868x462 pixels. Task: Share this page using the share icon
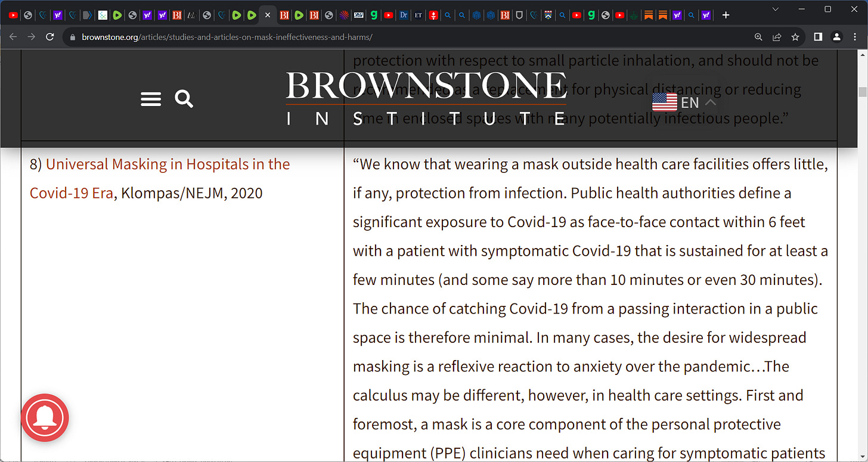[x=777, y=37]
